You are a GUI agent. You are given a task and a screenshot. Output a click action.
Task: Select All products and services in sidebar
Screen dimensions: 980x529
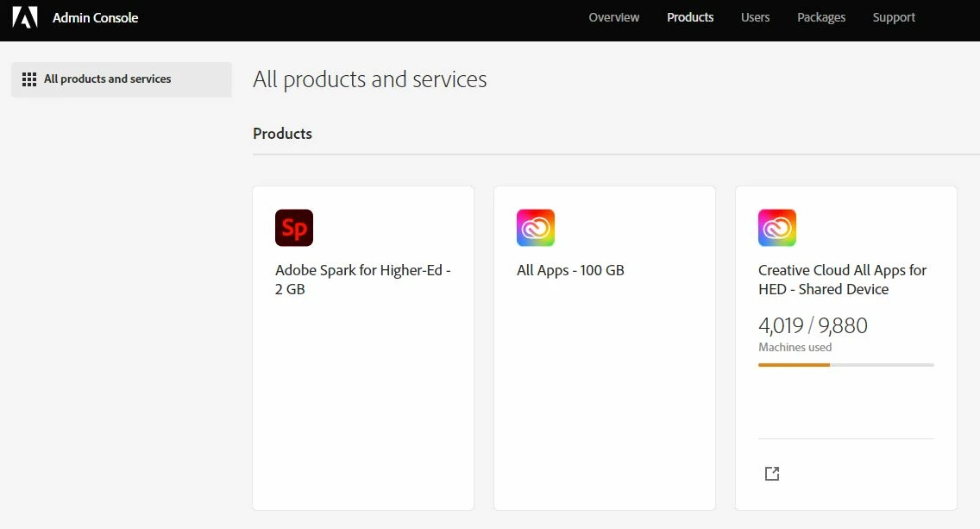coord(122,79)
